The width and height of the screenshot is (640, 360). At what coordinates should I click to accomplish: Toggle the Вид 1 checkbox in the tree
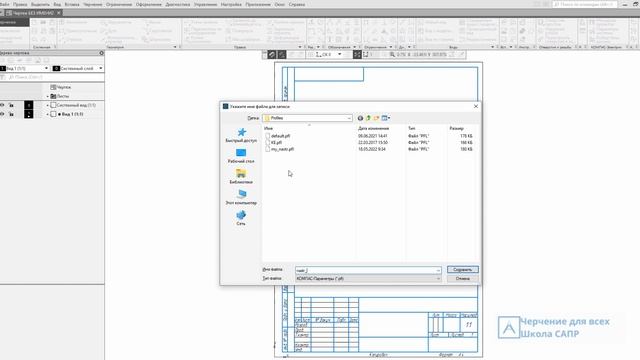53,114
